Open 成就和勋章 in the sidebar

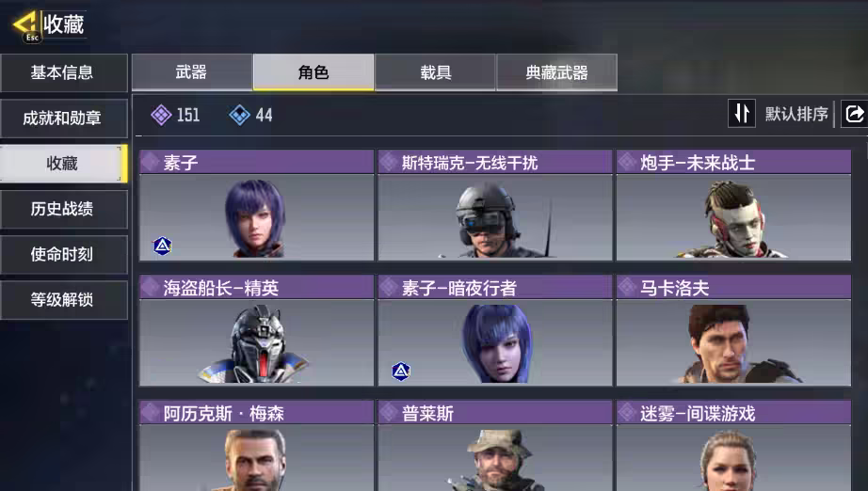[x=64, y=118]
